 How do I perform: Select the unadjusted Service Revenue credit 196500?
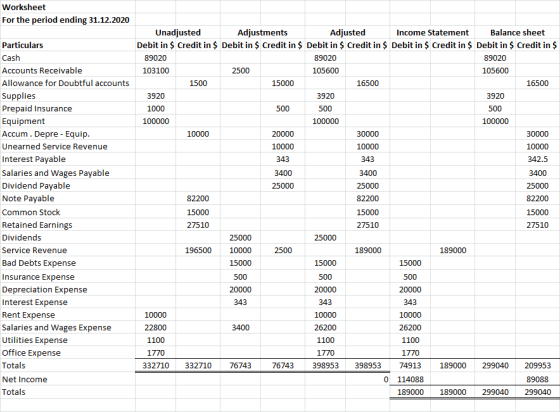pos(198,250)
